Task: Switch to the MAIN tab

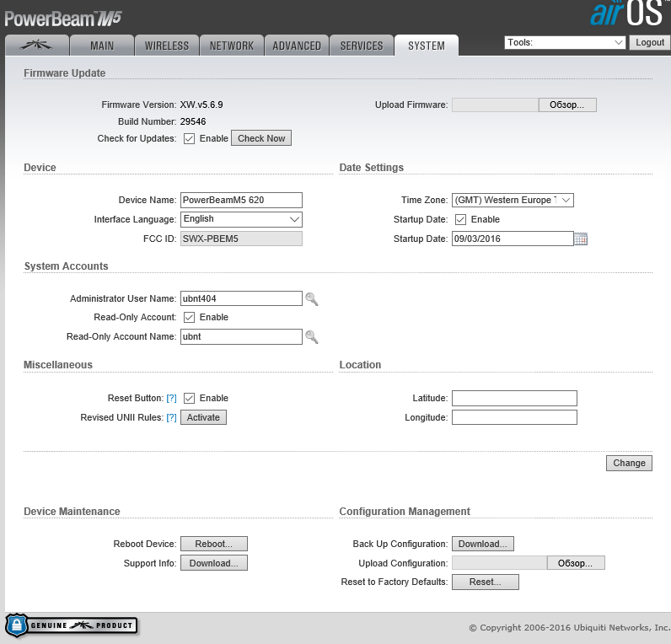Action: tap(102, 46)
